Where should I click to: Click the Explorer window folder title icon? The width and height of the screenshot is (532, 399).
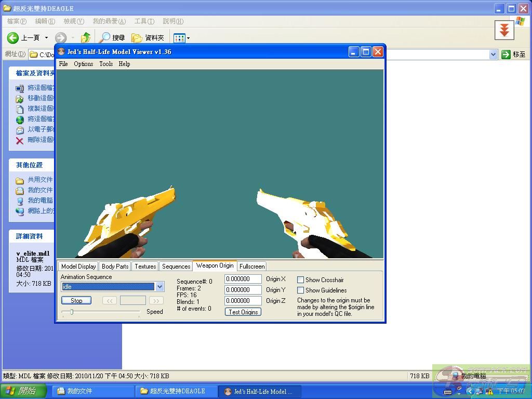click(x=7, y=8)
